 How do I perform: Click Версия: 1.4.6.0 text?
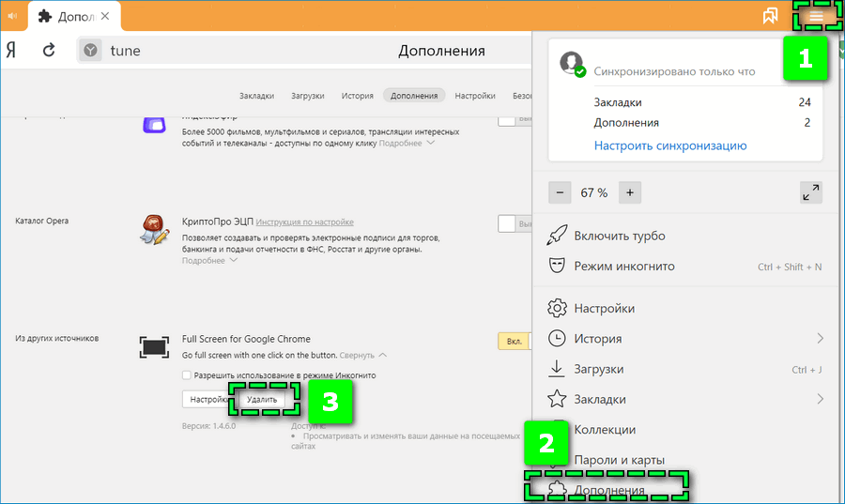coord(209,426)
